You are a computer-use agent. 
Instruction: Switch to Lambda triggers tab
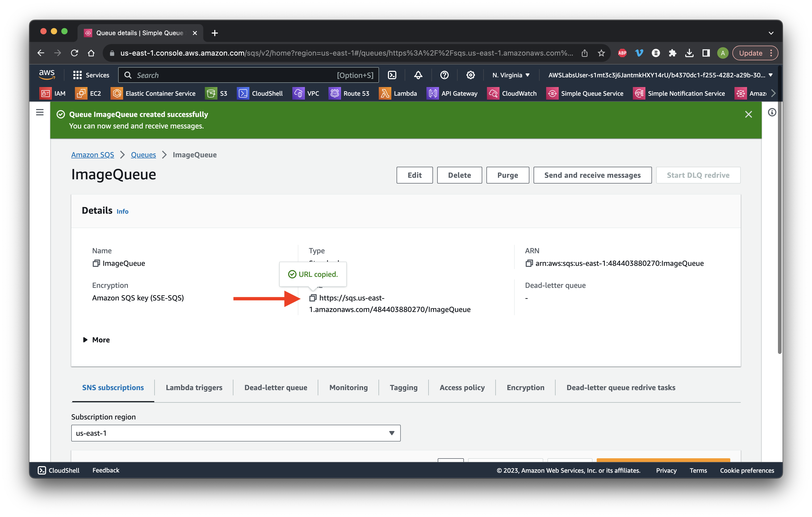coord(194,387)
